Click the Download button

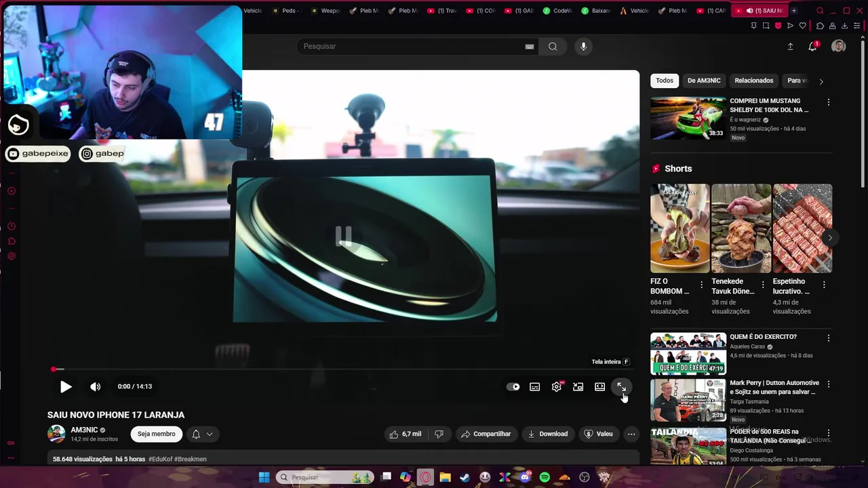(x=547, y=434)
